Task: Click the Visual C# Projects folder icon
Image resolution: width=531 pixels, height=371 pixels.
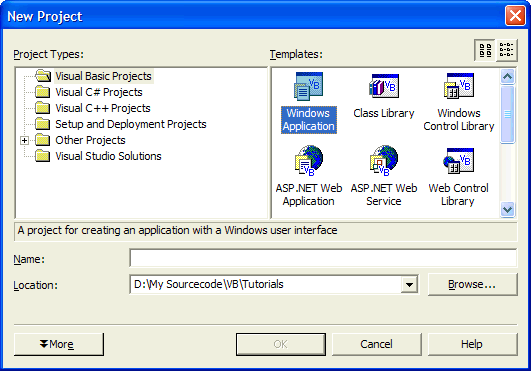Action: click(x=43, y=92)
